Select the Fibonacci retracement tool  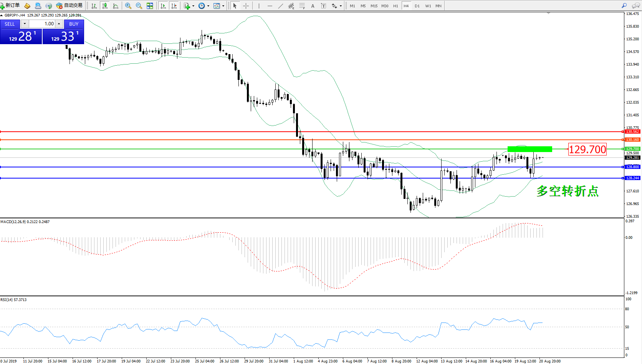pos(302,6)
